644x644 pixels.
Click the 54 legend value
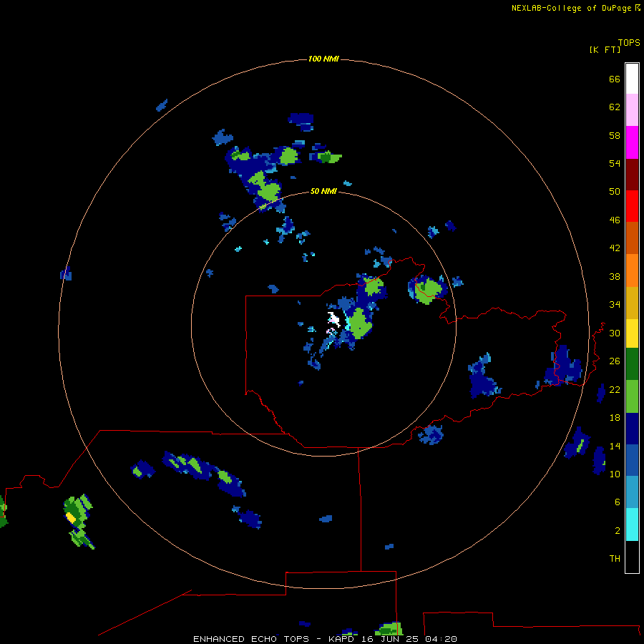click(615, 163)
